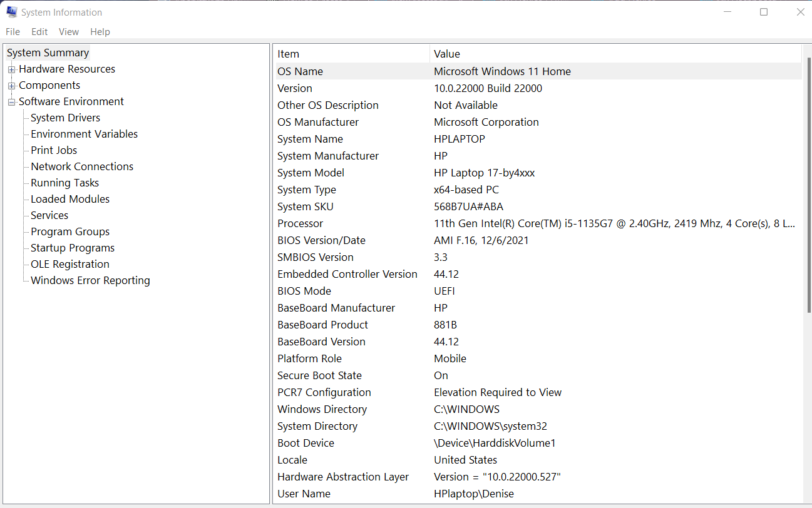812x508 pixels.
Task: Select BaseBoard Product row
Action: coord(538,325)
